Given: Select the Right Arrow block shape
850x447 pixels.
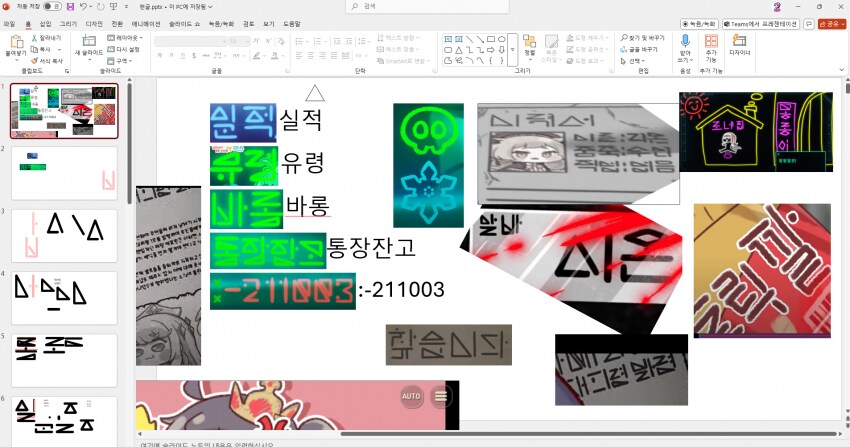Looking at the screenshot, I should point(491,50).
